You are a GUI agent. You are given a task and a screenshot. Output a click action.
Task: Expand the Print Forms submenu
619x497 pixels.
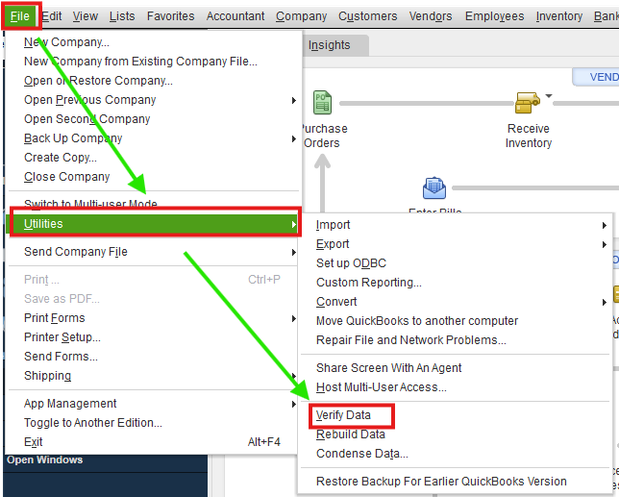153,318
